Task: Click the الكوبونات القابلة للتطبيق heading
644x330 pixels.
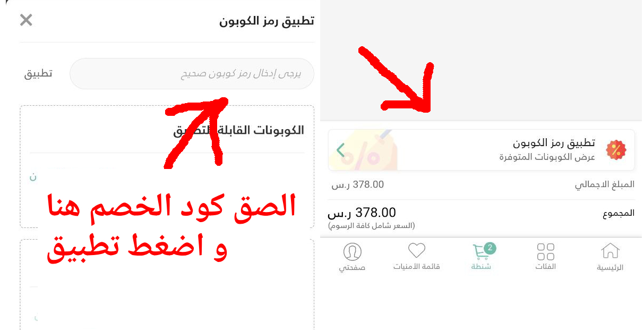Action: coord(239,130)
